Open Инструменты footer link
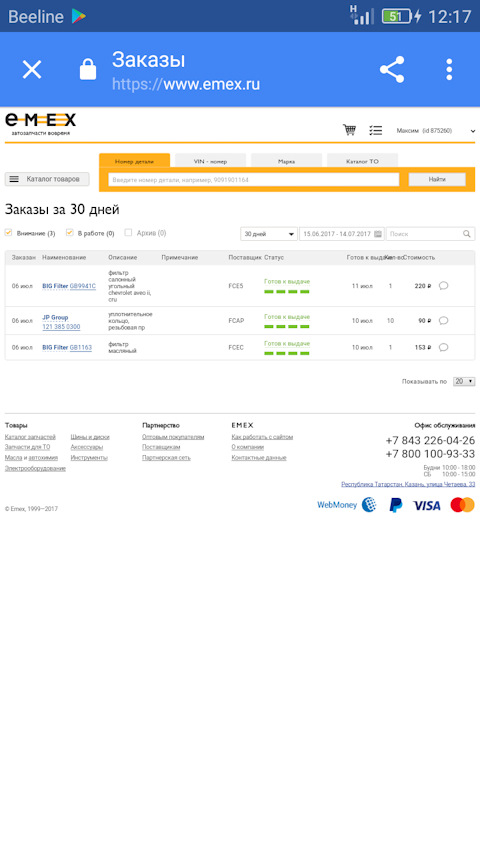The width and height of the screenshot is (480, 854). pyautogui.click(x=89, y=458)
